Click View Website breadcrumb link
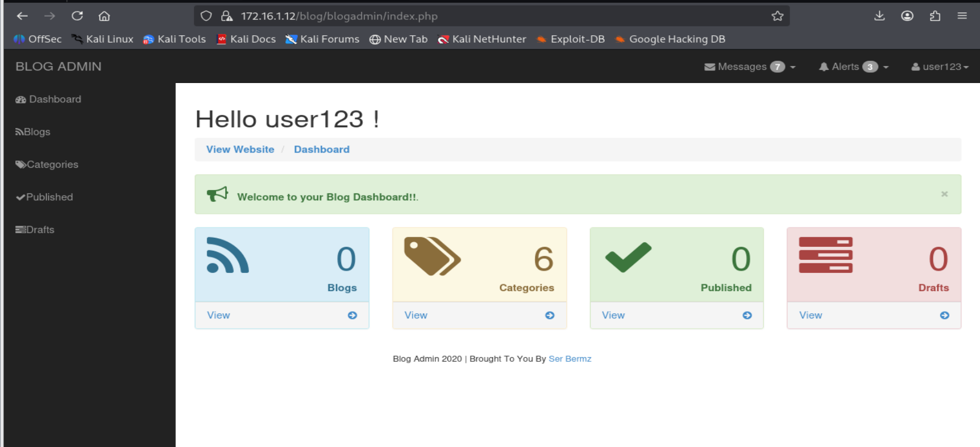 [240, 149]
